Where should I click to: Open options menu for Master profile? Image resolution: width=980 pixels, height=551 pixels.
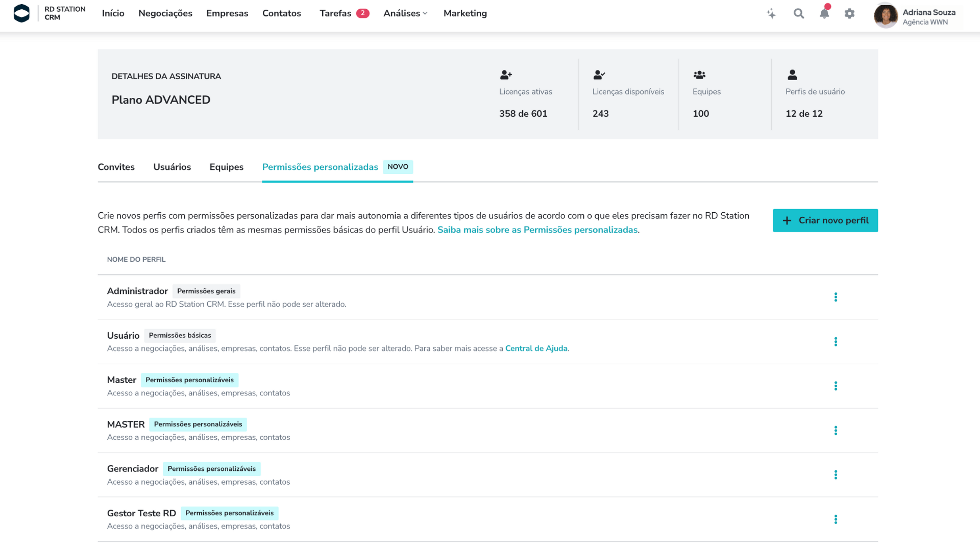(x=836, y=386)
